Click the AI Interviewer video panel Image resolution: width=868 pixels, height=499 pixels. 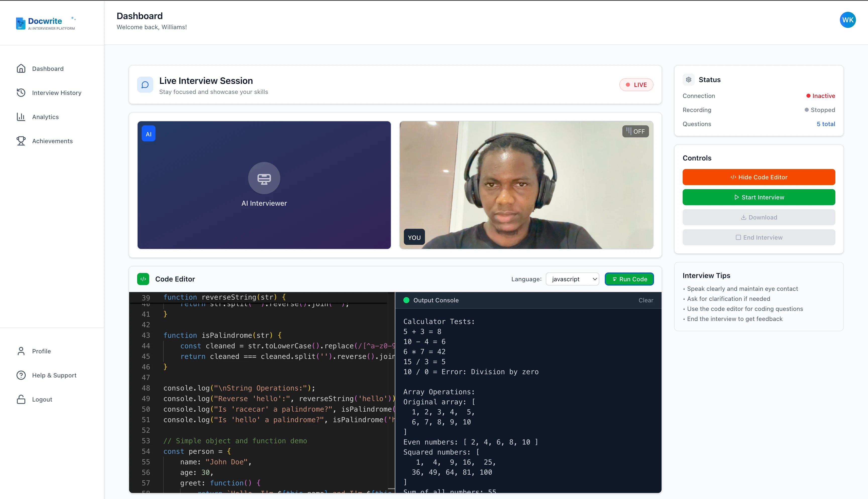pyautogui.click(x=264, y=185)
